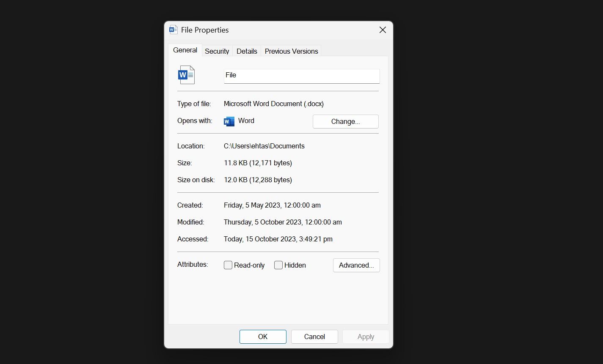Click the Word icon in the title bar
Viewport: 603px width, 364px height.
coord(172,30)
